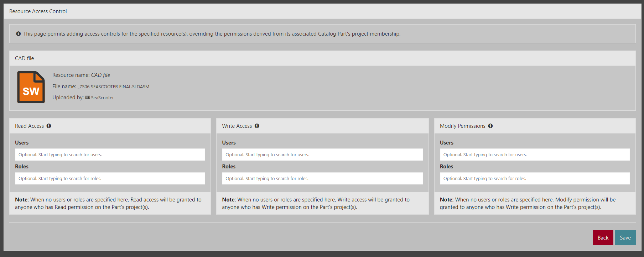Screen dimensions: 644x257
Task: Click the _ZS06 SEASCOOTER FINAL.SLDASM file name
Action: [x=114, y=87]
